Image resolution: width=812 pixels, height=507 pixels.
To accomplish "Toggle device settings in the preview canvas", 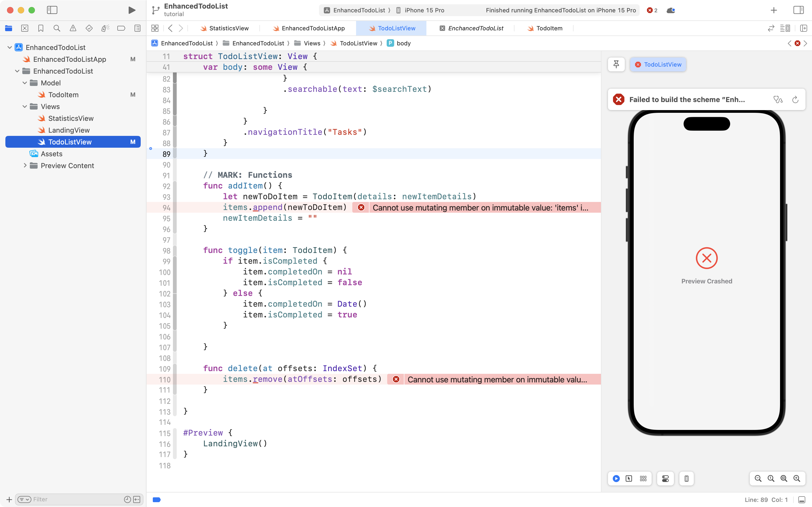I will (x=665, y=479).
